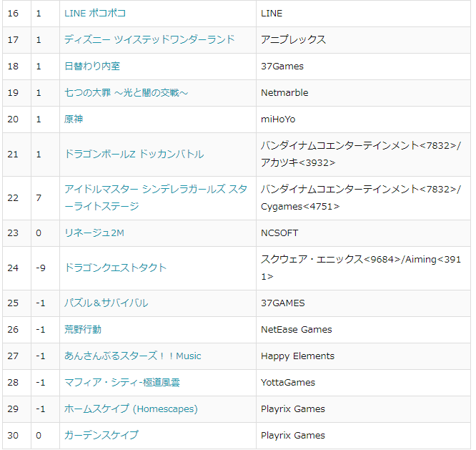
Task: Open ドラゴンボールZ ドッカンバトル link
Action: [134, 155]
